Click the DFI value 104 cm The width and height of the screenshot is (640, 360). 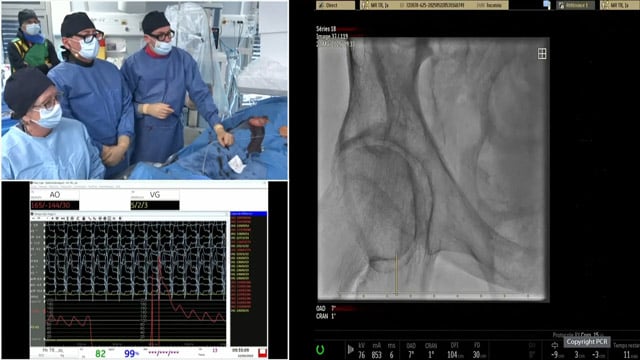pyautogui.click(x=454, y=355)
